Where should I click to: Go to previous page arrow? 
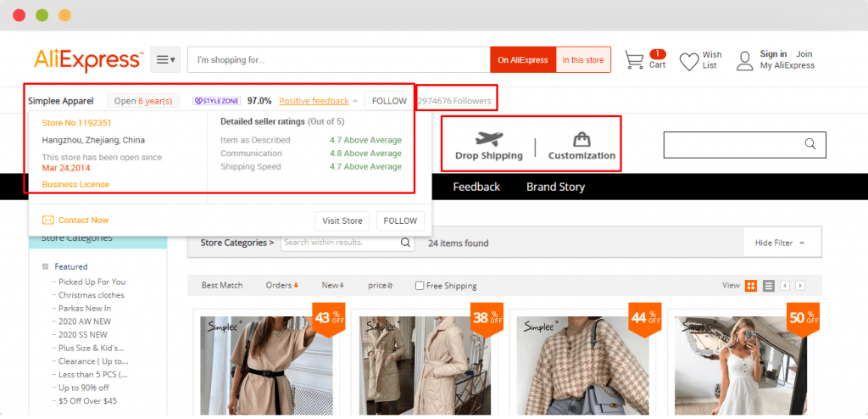(784, 286)
